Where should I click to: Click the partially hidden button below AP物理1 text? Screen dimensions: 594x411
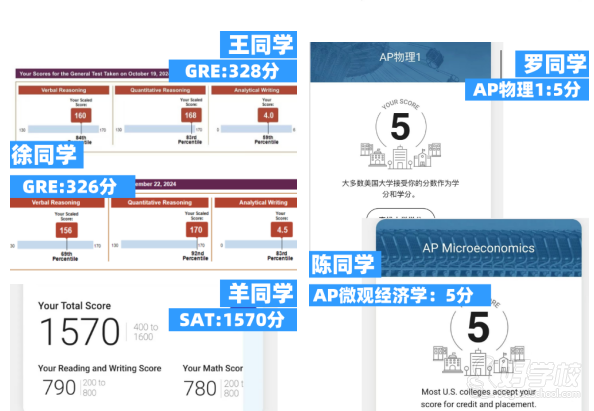tap(400, 213)
